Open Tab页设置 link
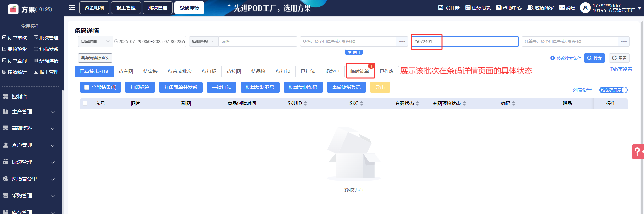 click(x=621, y=69)
